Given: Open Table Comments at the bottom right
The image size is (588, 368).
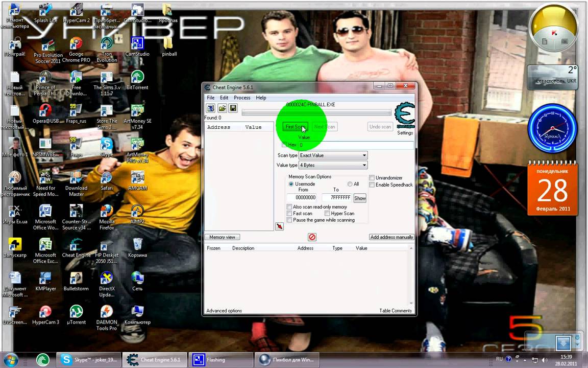Looking at the screenshot, I should (396, 311).
